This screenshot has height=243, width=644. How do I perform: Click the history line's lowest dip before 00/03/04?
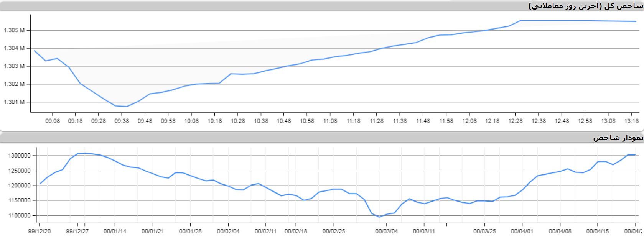380,217
